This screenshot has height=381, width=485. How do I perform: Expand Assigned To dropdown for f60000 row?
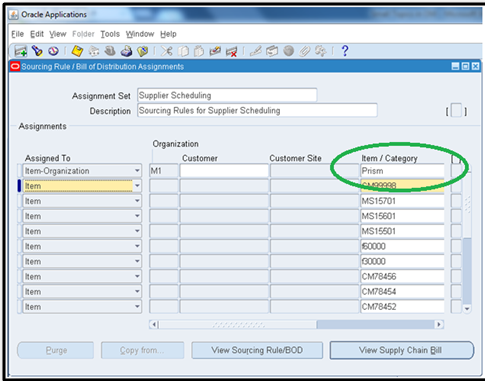(137, 246)
